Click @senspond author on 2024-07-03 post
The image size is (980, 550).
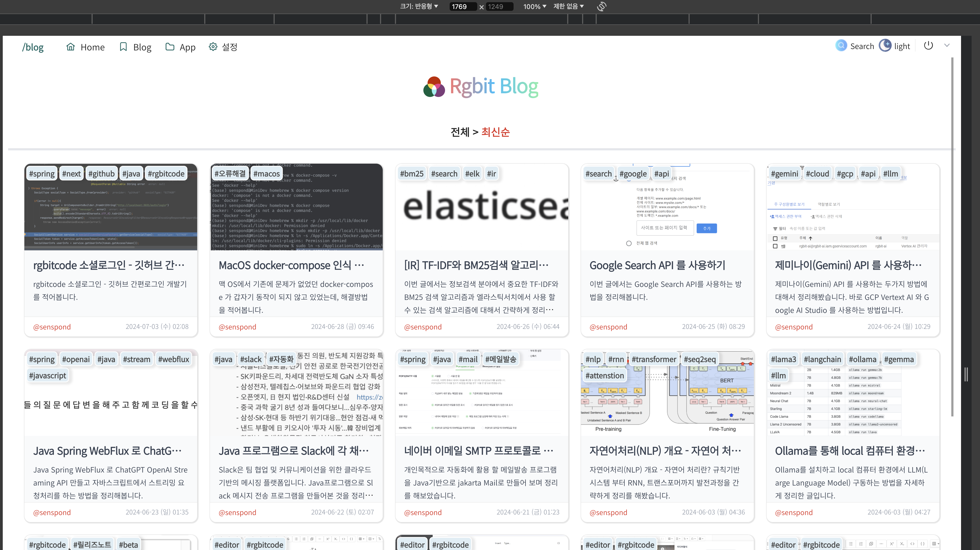(x=52, y=326)
